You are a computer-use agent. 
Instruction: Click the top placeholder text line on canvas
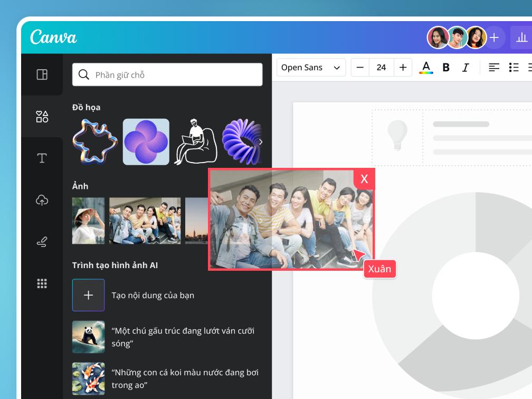(x=461, y=124)
